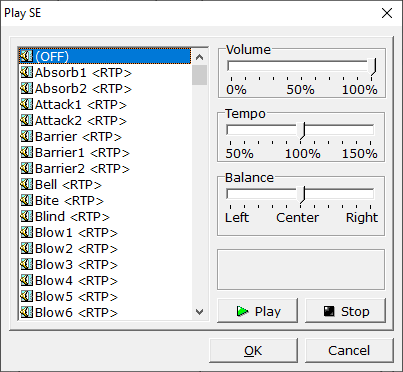Screen dimensions: 403x372
Task: Click the speaker icon beside Blind
Action: click(x=26, y=216)
